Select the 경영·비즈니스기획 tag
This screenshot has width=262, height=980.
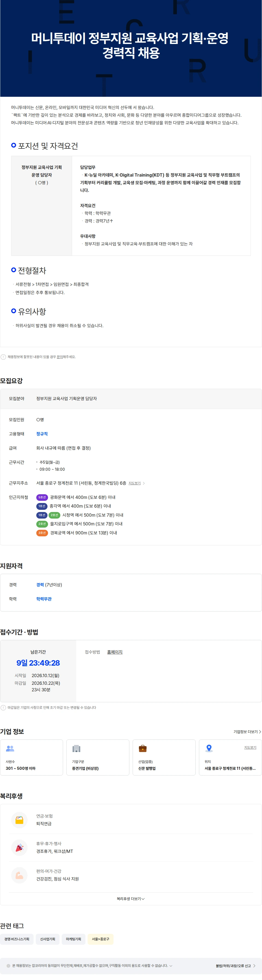tap(17, 939)
